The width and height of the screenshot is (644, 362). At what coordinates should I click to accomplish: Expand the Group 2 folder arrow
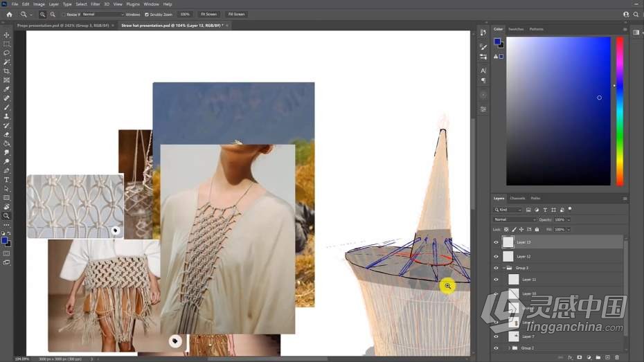[x=510, y=348]
